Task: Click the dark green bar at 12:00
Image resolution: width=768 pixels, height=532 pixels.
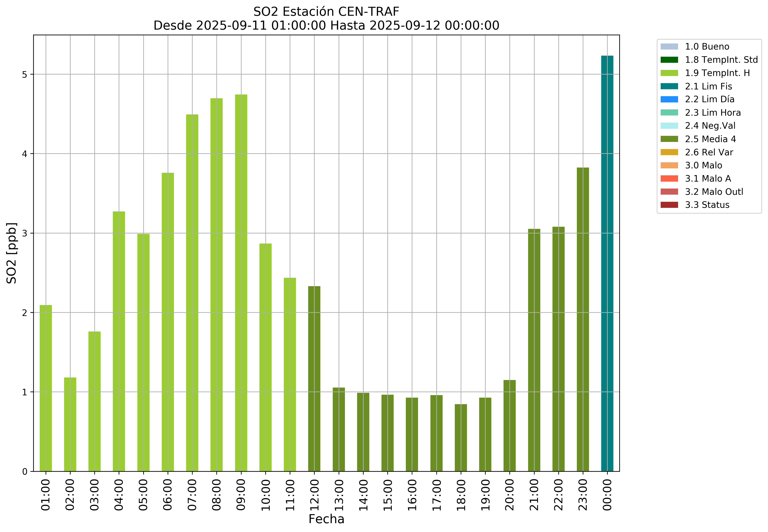Action: pyautogui.click(x=314, y=378)
